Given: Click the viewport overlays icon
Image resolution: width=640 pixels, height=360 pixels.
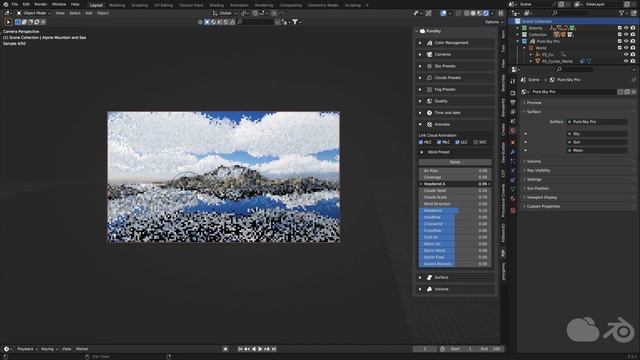Looking at the screenshot, I should [444, 13].
